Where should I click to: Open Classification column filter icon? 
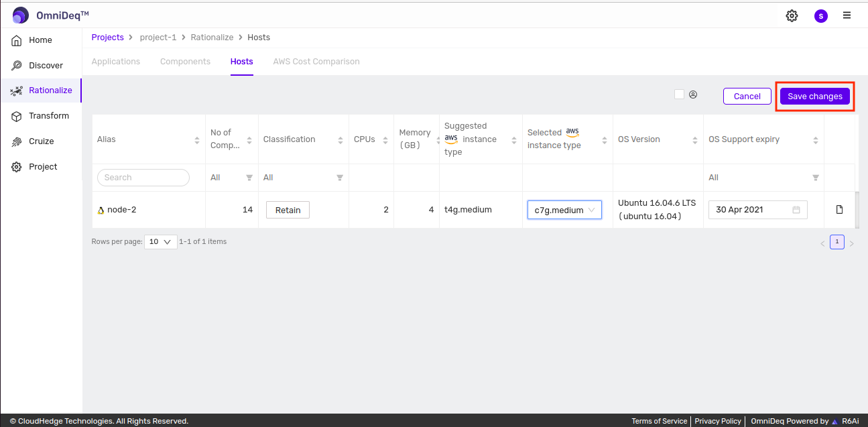coord(340,178)
